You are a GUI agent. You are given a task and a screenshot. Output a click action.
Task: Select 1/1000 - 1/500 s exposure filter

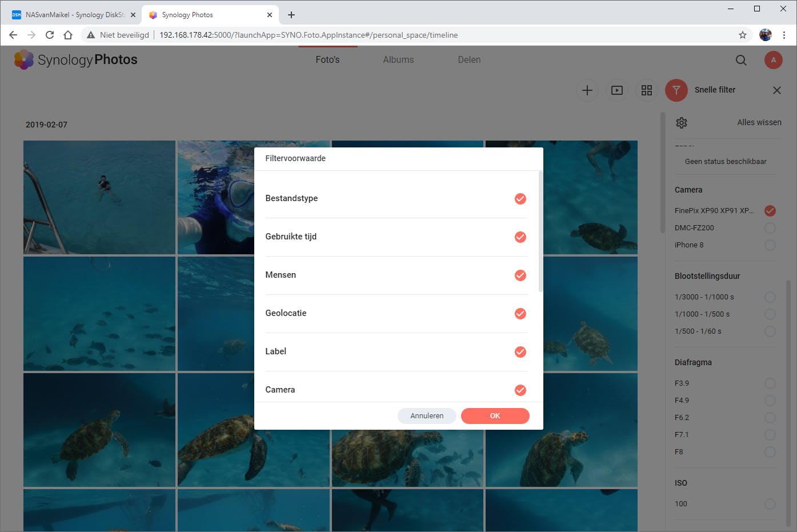pos(770,314)
